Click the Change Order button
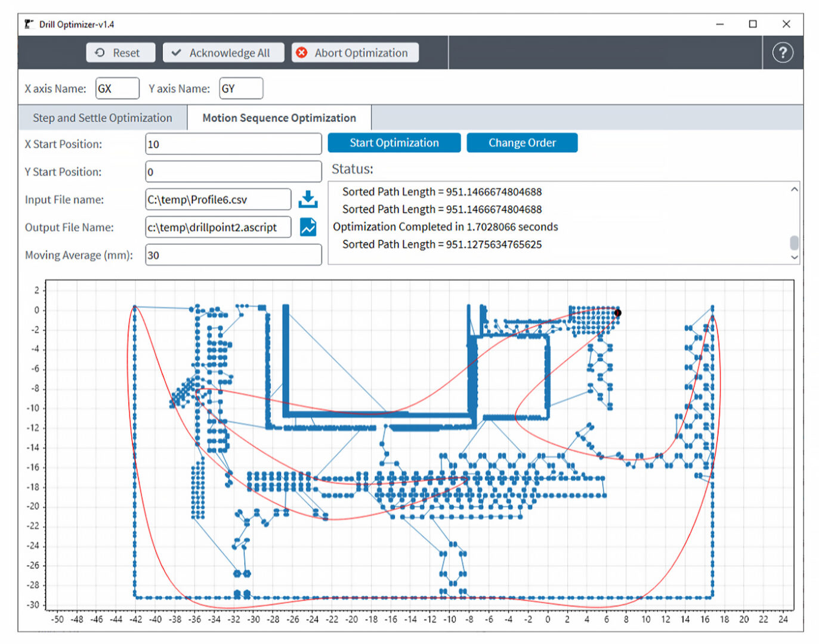819x644 pixels. 522,143
